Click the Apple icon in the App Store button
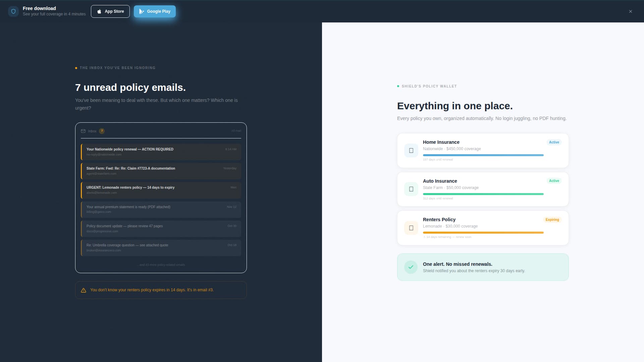 [99, 11]
